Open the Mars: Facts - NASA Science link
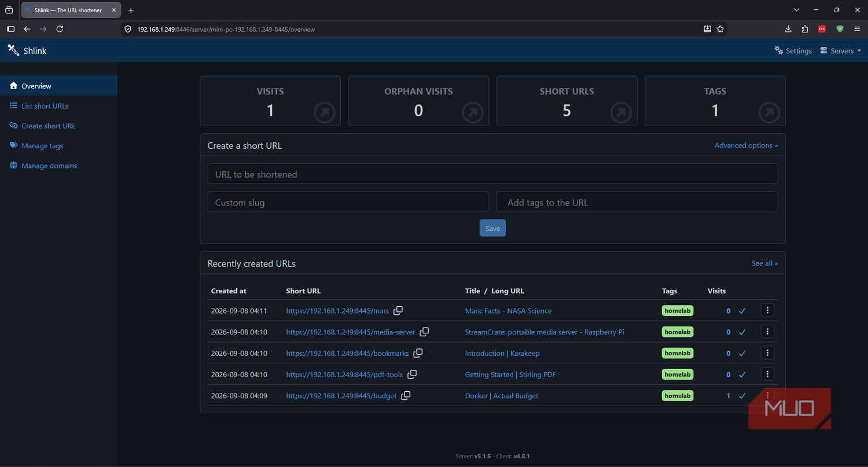Viewport: 868px width, 467px height. [x=508, y=311]
